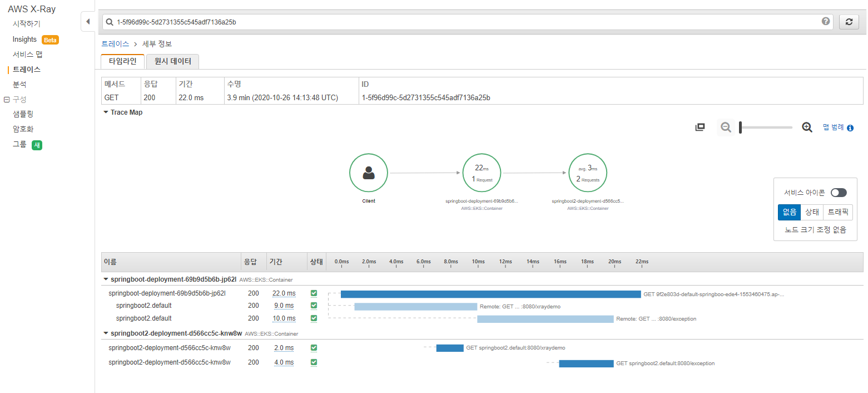Collapse the springboot2-deployment-d566cc5c-knw8w group
868x393 pixels.
tap(106, 333)
